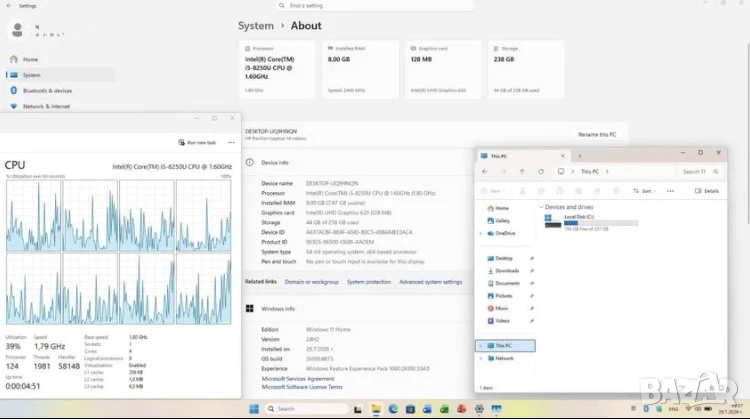Click the Find a setting search field
Screen dimensions: 750x419
click(375, 6)
